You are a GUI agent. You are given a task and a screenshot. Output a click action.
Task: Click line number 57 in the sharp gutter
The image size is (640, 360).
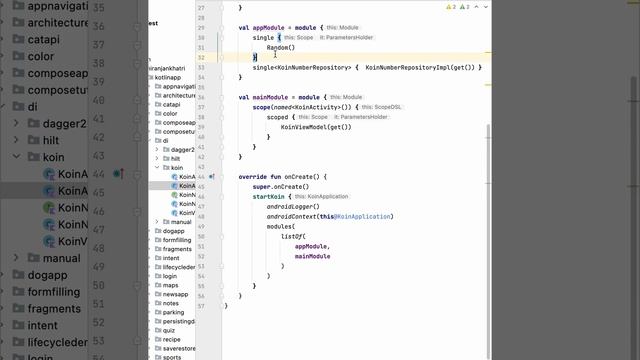(x=201, y=306)
